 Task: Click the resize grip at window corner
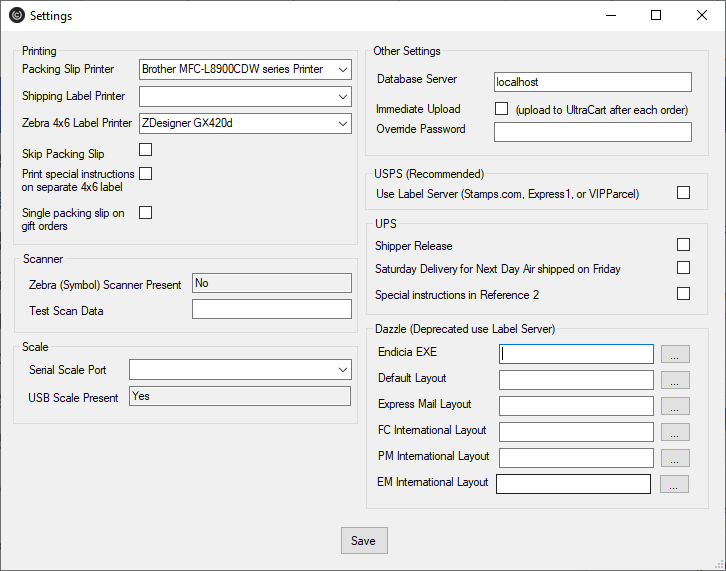[720, 565]
